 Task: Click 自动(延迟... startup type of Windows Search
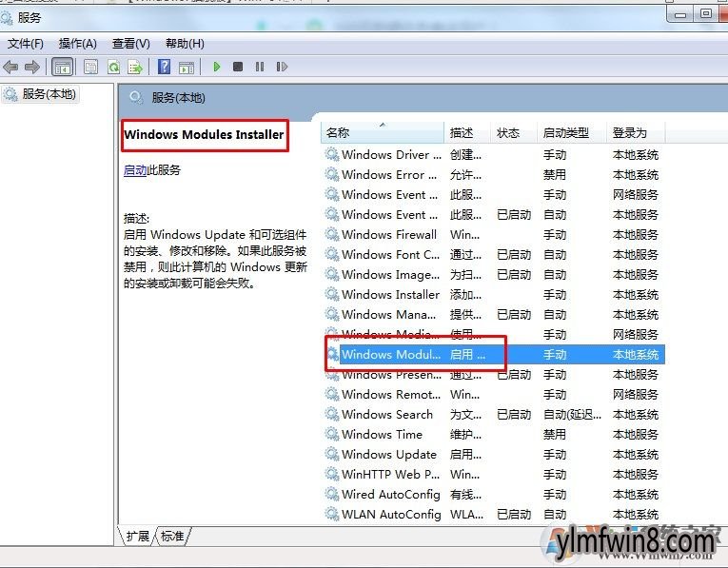pos(572,415)
